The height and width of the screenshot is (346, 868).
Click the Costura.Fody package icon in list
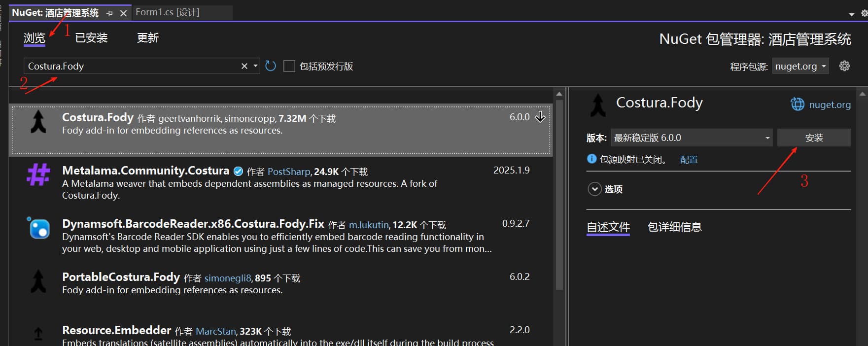38,122
